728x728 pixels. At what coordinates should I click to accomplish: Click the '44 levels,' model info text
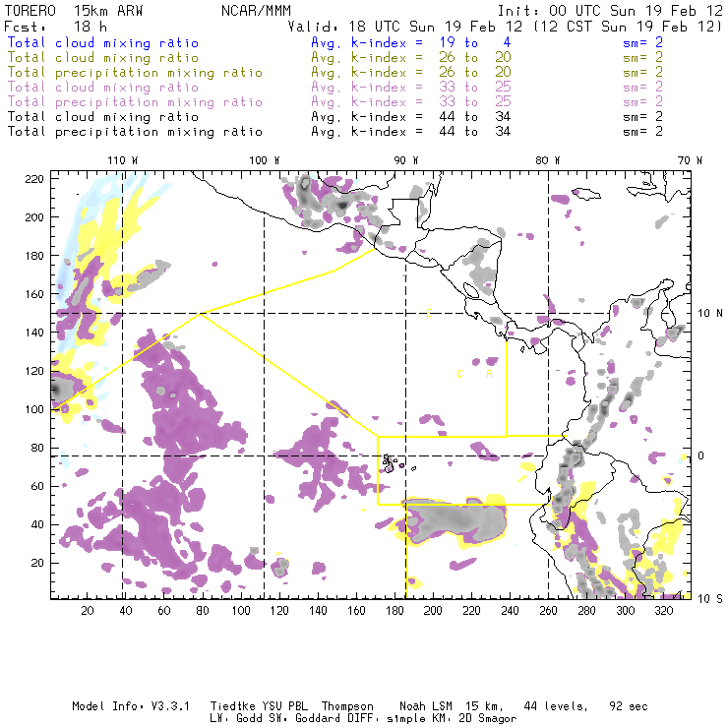[556, 706]
